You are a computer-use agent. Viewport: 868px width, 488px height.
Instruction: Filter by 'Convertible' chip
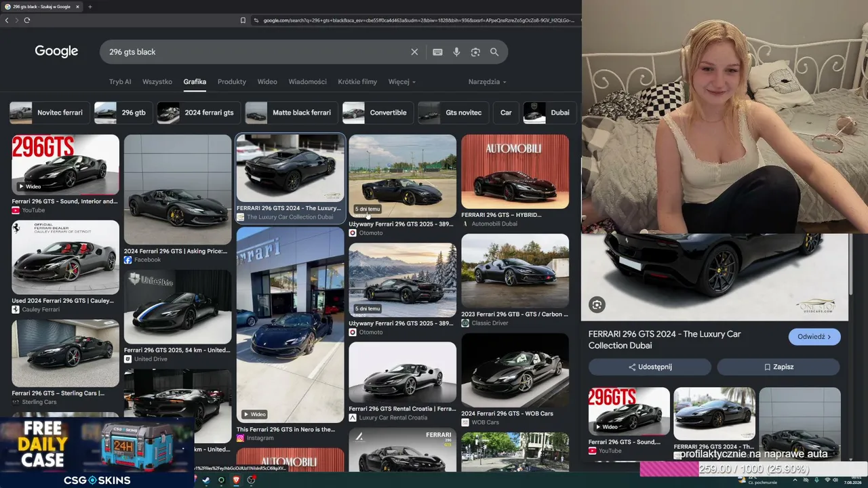pyautogui.click(x=378, y=113)
